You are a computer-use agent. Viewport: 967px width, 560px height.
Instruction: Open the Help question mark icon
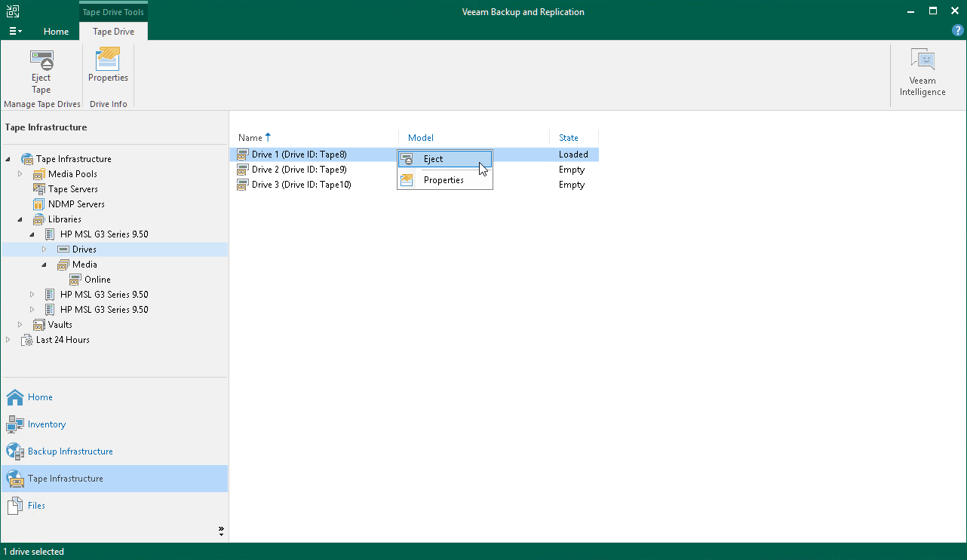[x=958, y=31]
